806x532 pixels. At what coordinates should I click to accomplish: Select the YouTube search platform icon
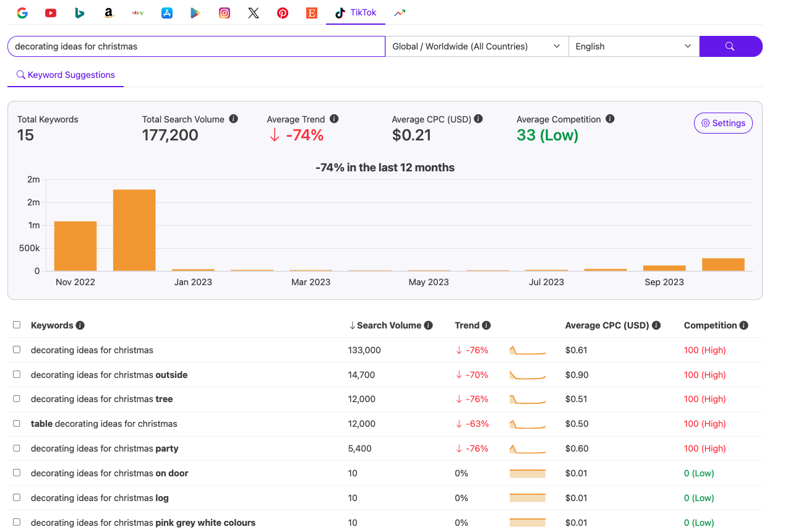tap(51, 12)
